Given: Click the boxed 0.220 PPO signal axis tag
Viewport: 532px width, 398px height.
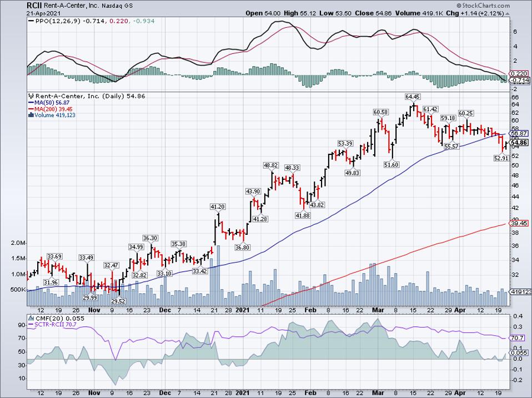Looking at the screenshot, I should tap(519, 74).
